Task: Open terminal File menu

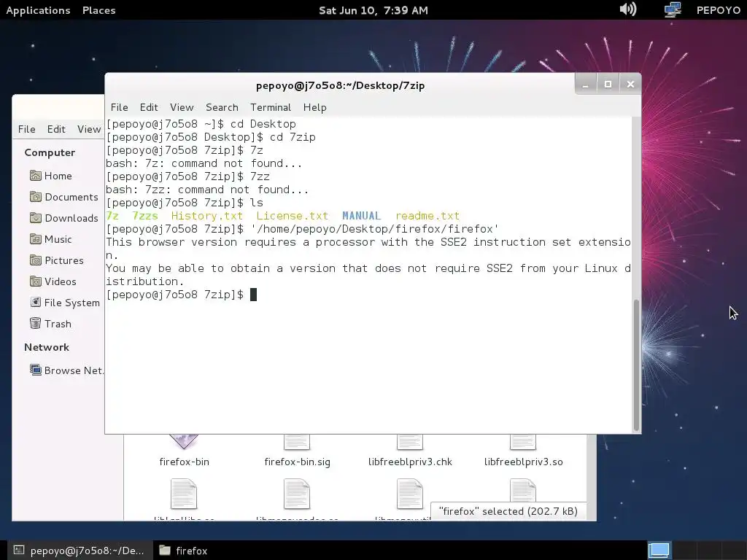Action: 119,107
